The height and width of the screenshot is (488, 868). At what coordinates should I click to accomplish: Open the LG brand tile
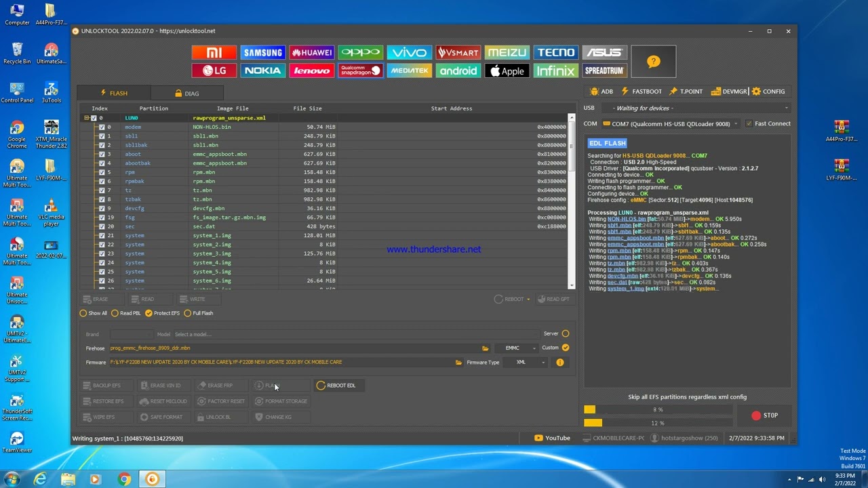214,70
